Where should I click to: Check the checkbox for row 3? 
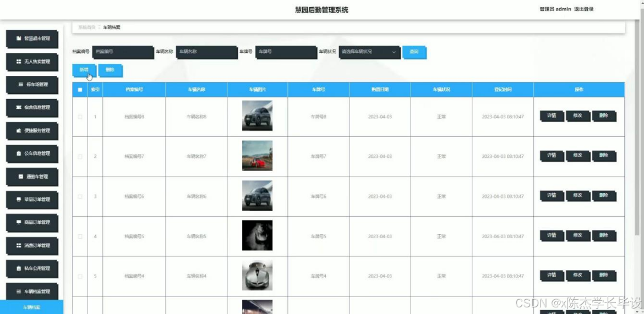coord(80,197)
